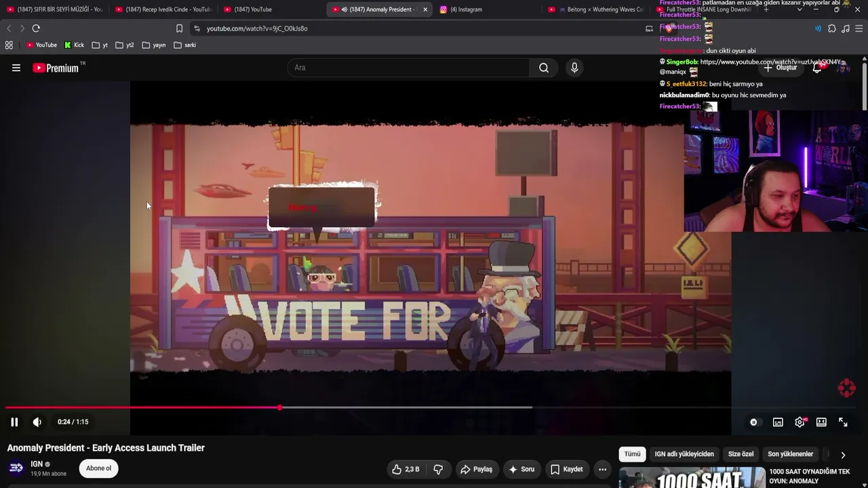
Task: Enter fullscreen mode
Action: point(843,422)
